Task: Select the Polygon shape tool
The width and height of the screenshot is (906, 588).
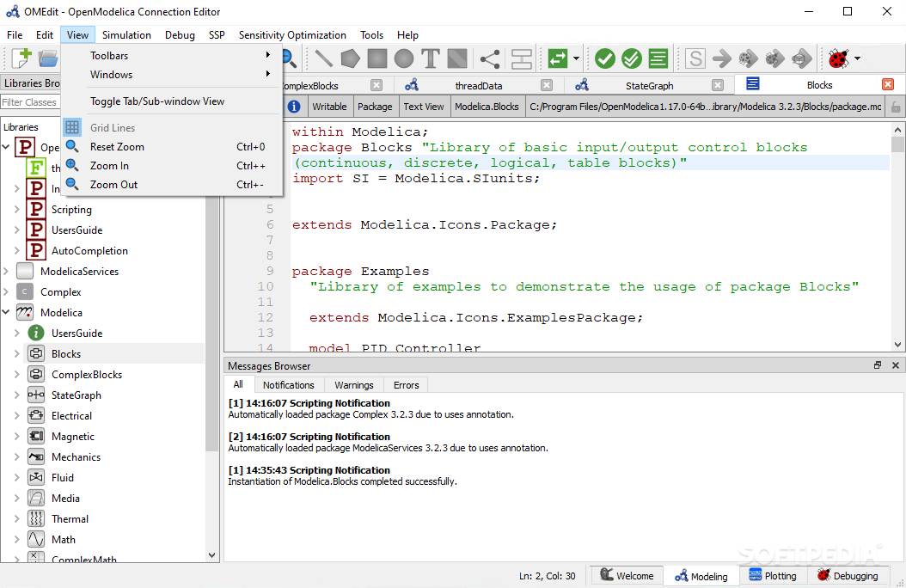Action: point(350,58)
